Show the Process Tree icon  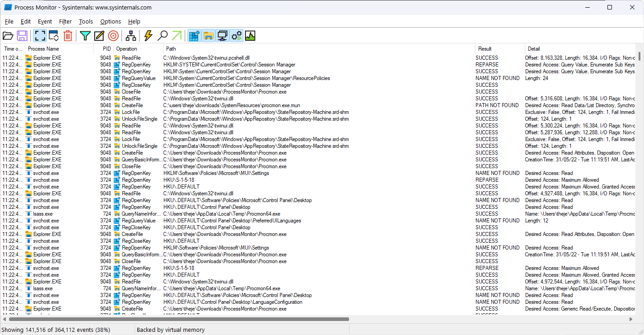coord(131,36)
